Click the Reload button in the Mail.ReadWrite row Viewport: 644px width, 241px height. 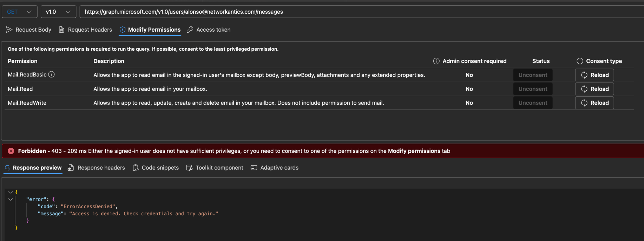click(x=594, y=103)
